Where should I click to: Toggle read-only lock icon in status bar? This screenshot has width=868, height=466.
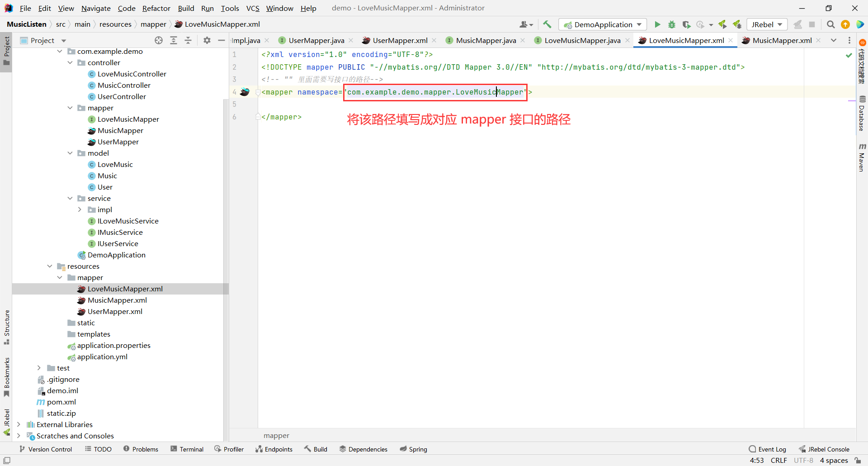(x=858, y=460)
